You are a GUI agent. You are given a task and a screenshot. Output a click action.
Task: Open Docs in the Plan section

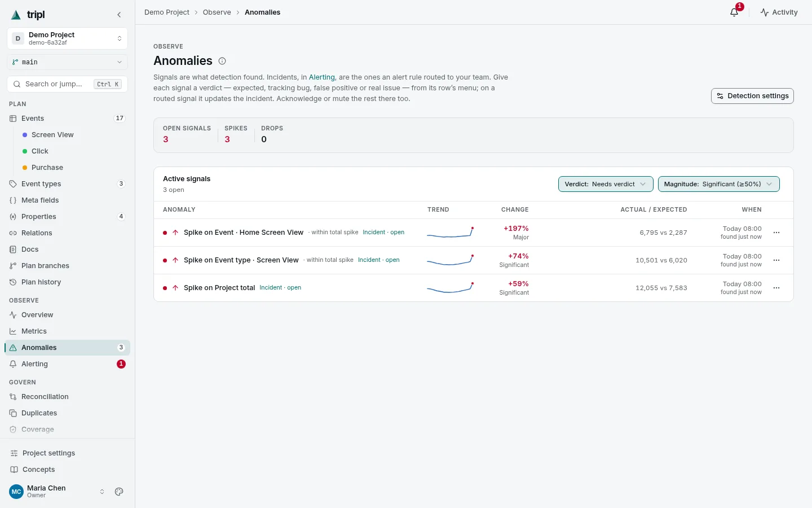point(67,249)
